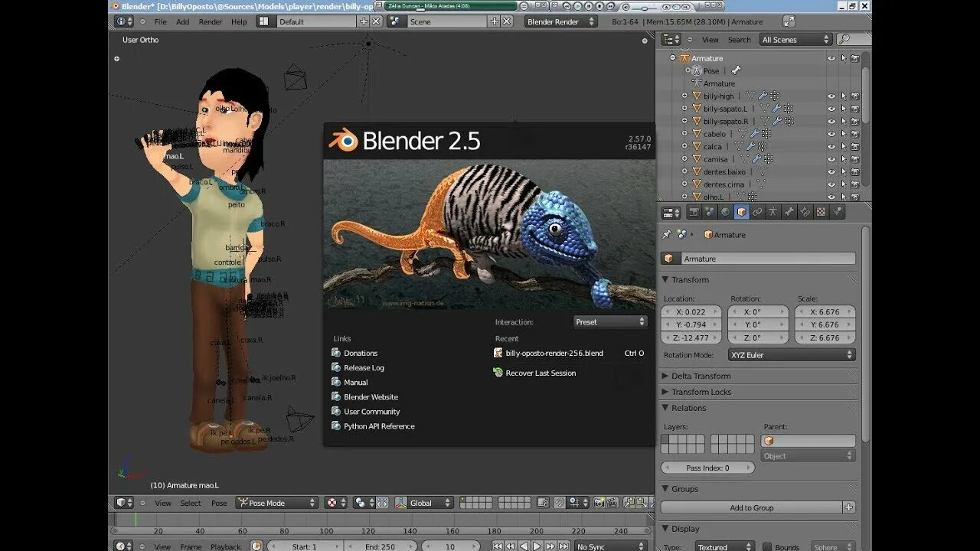The width and height of the screenshot is (980, 551).
Task: Click the modifier wrench icon on billy-high row
Action: coord(763,96)
